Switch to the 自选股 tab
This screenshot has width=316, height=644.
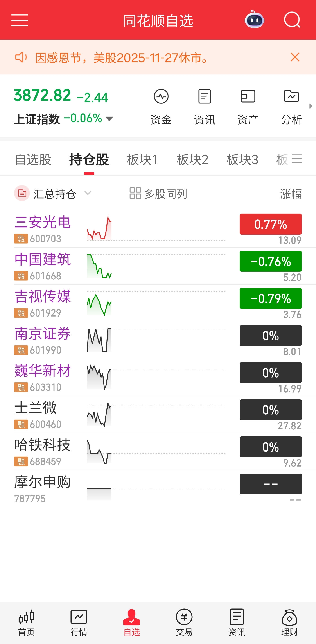(33, 159)
